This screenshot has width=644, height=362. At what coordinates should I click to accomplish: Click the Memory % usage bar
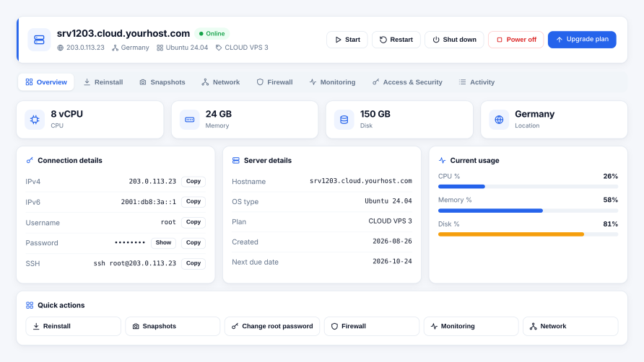(x=528, y=211)
